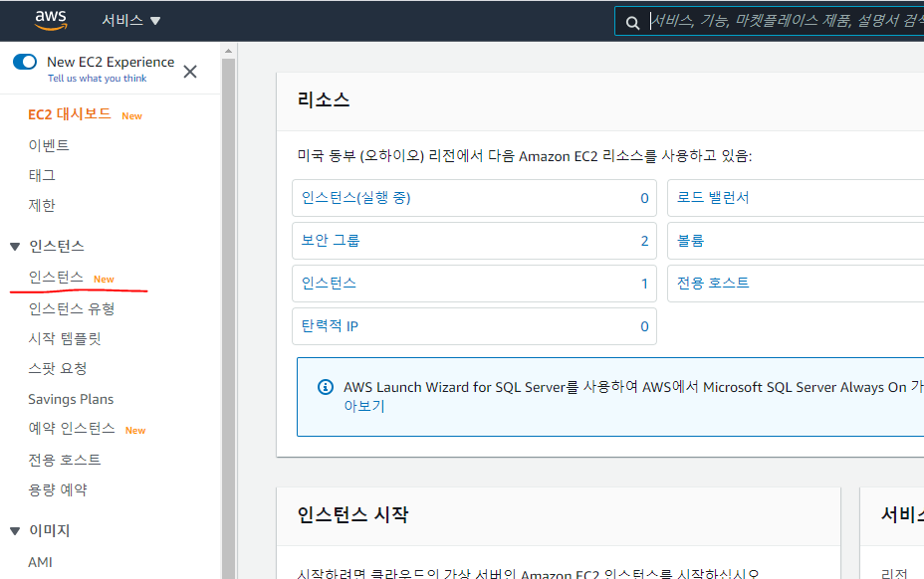Toggle the New EC2 Experience switch
Image resolution: width=924 pixels, height=579 pixels.
25,62
